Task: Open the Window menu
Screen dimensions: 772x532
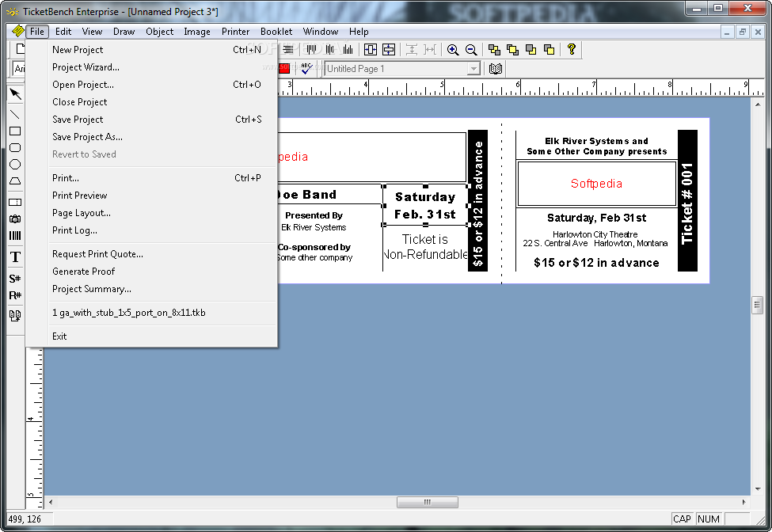Action: tap(321, 32)
